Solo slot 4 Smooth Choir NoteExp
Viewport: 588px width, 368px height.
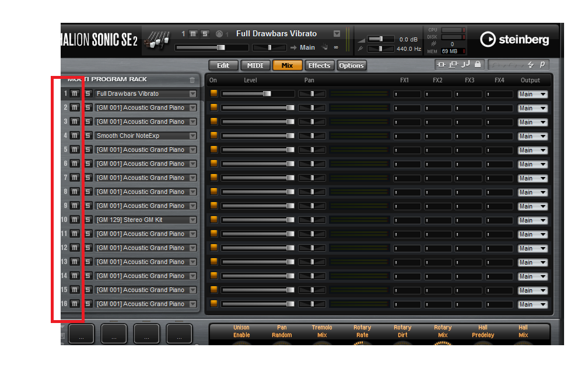(87, 136)
